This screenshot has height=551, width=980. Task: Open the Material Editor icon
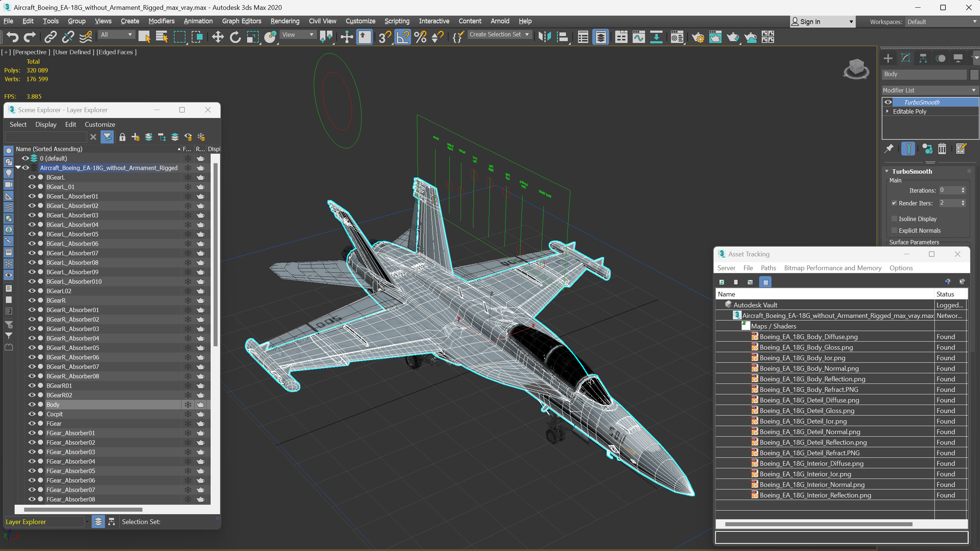[677, 37]
